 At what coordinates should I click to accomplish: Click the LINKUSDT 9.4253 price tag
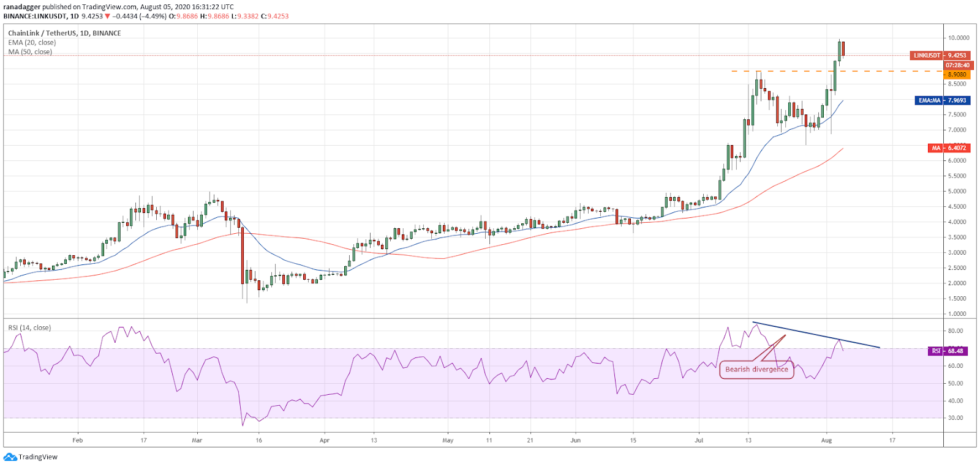pos(939,55)
